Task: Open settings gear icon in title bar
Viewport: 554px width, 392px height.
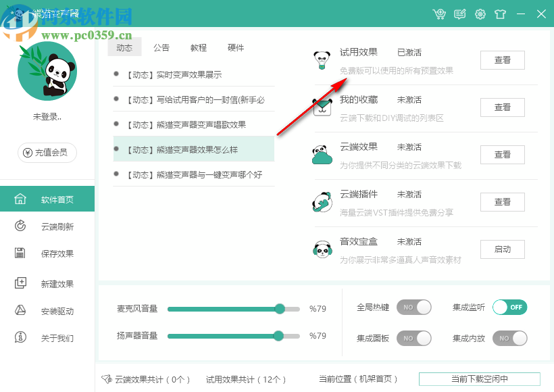Action: tap(480, 14)
